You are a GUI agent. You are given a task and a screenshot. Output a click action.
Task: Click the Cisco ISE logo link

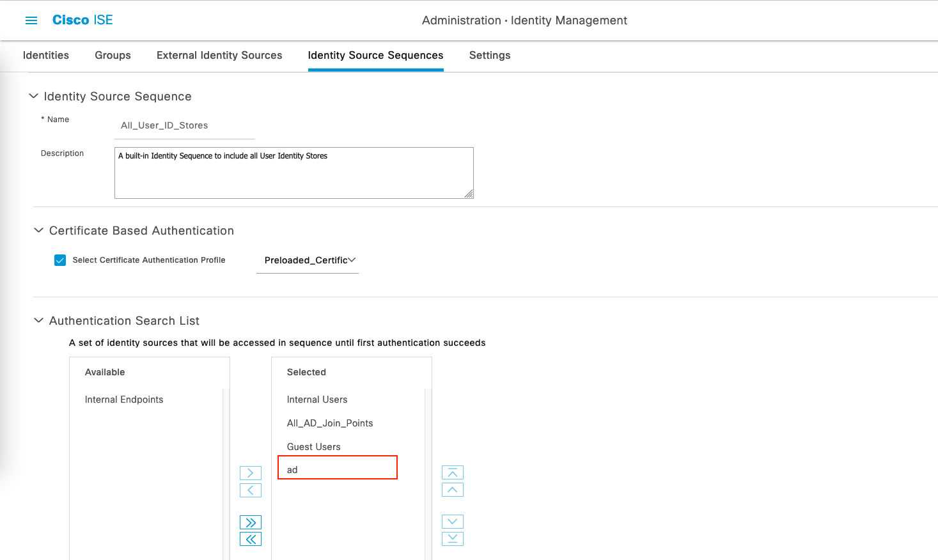click(x=82, y=20)
